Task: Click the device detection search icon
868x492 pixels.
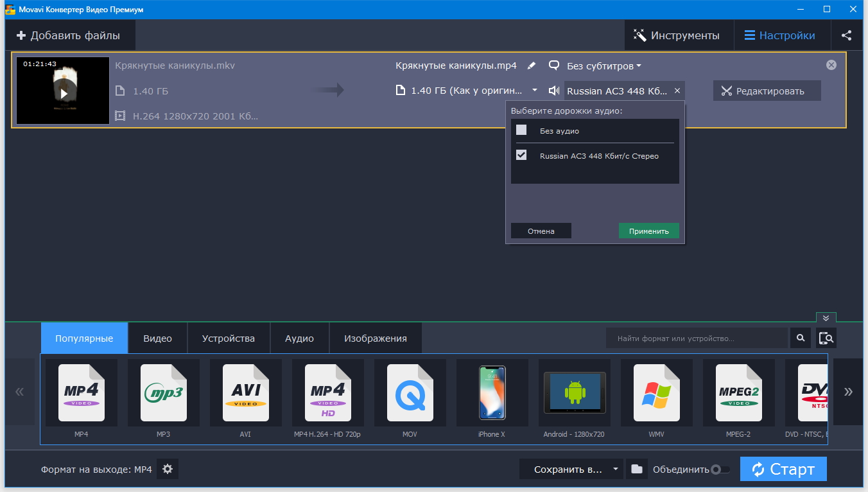Action: (x=826, y=338)
